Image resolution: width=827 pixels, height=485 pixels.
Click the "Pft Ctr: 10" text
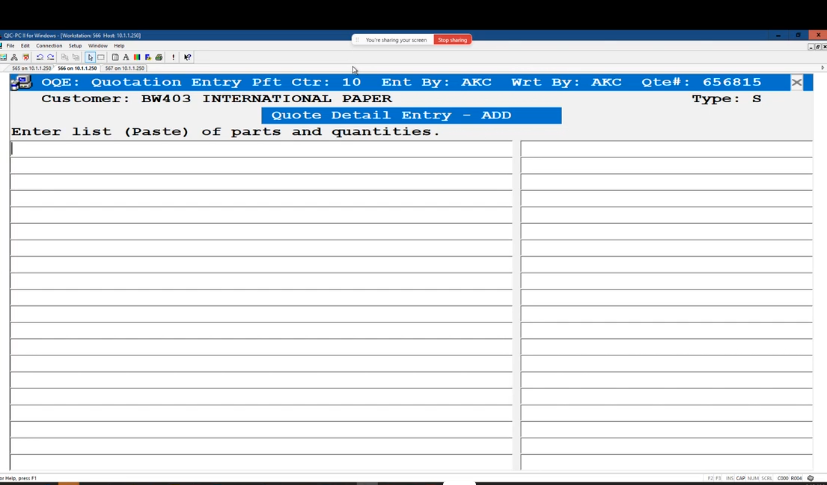click(x=306, y=82)
